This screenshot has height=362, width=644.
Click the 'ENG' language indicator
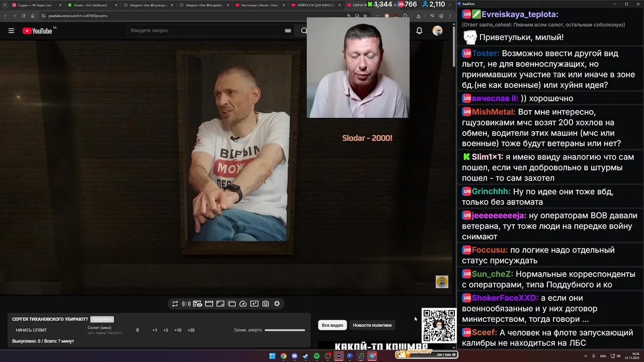click(603, 356)
